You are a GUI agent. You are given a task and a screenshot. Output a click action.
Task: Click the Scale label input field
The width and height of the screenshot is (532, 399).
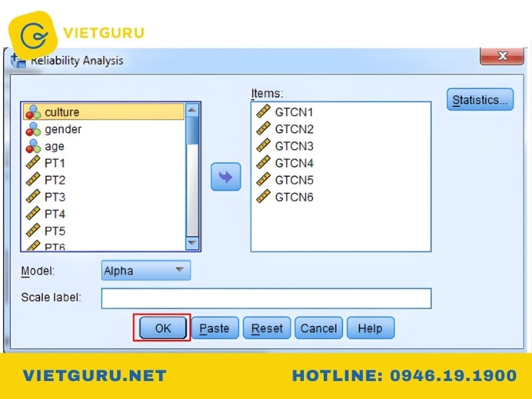267,298
